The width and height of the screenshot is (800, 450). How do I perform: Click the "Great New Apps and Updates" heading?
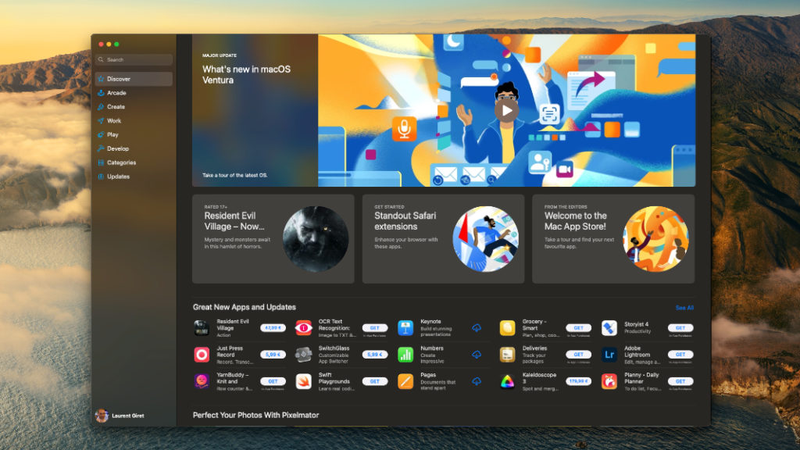coord(244,307)
